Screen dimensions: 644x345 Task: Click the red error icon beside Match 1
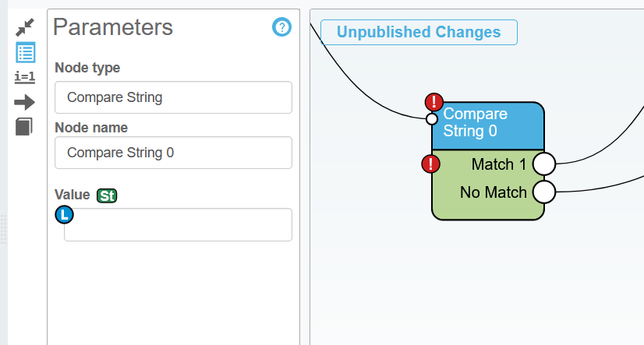pyautogui.click(x=430, y=164)
